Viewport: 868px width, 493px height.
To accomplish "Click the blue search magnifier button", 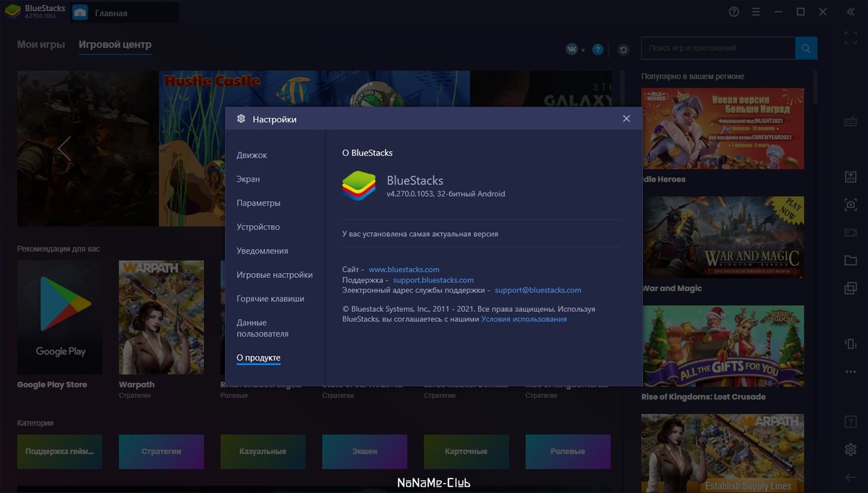I will 806,48.
